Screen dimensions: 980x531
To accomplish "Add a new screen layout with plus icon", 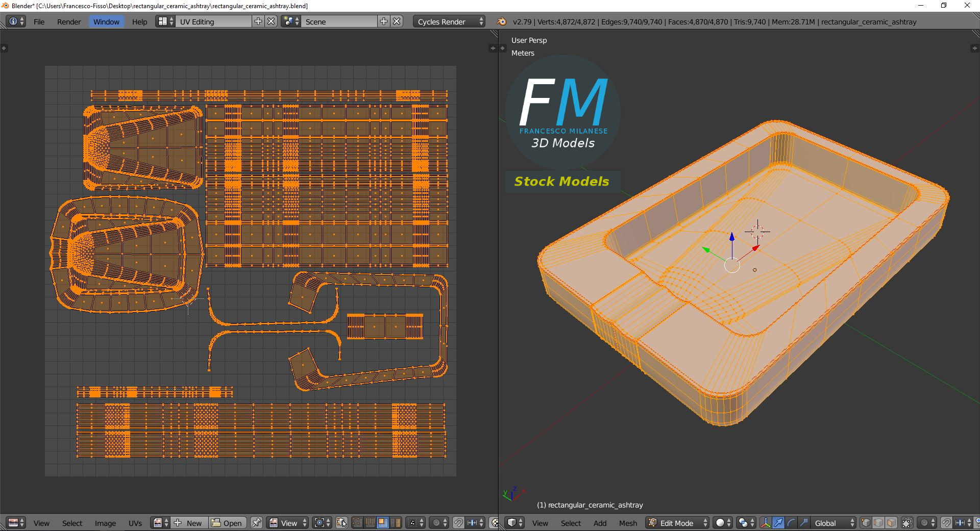I will 258,21.
